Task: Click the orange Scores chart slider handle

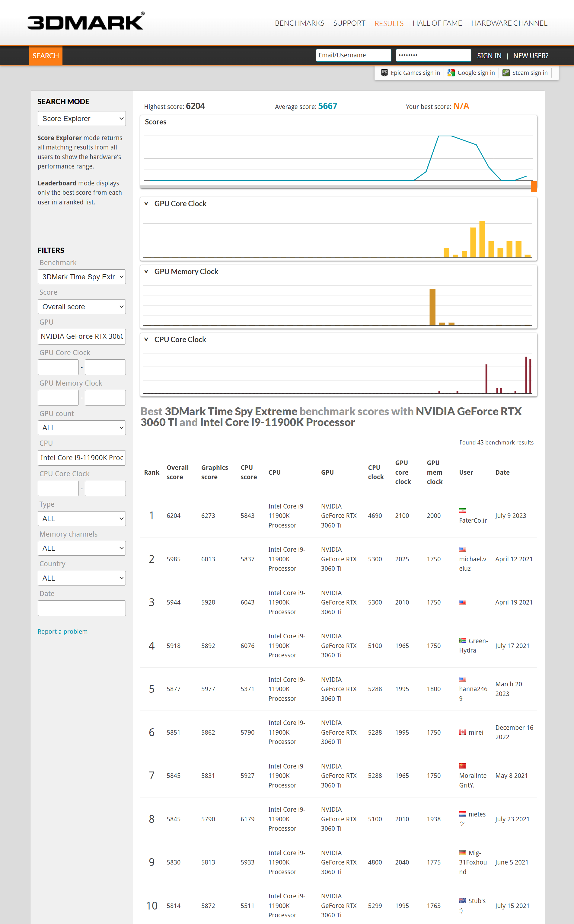Action: coord(534,187)
